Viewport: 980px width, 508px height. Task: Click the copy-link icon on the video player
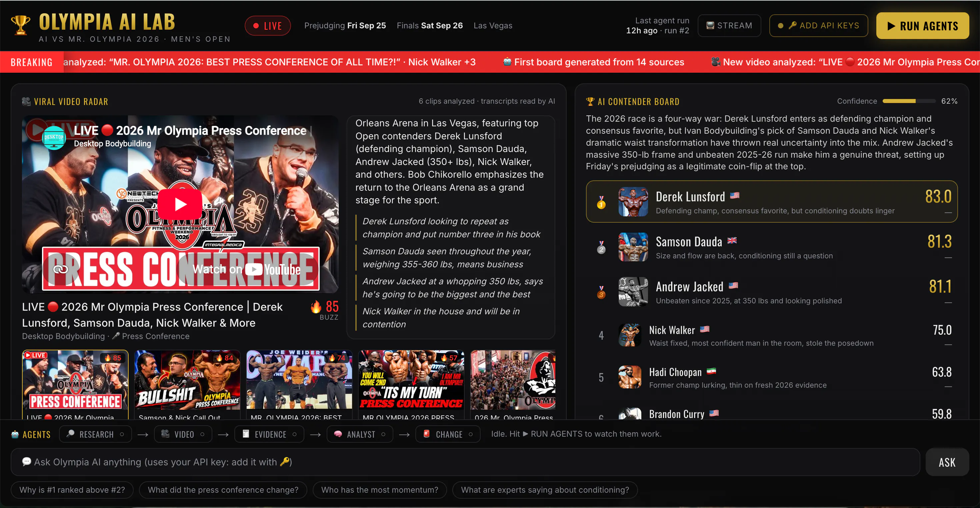pyautogui.click(x=60, y=269)
